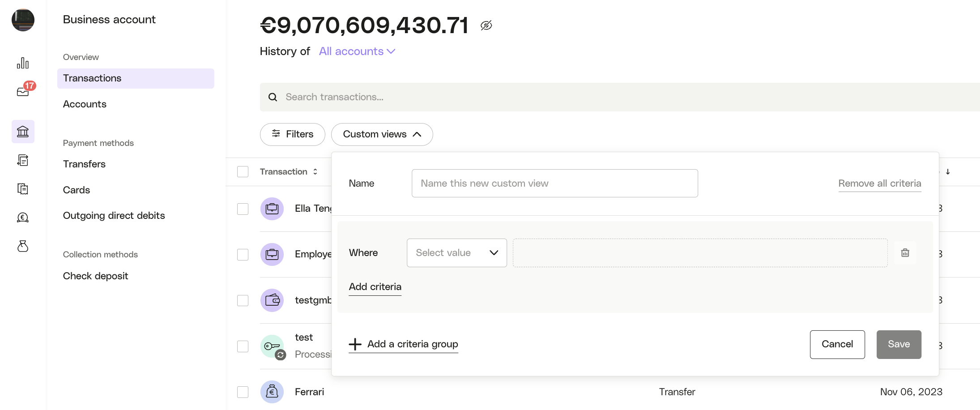Open the All accounts dropdown

357,51
